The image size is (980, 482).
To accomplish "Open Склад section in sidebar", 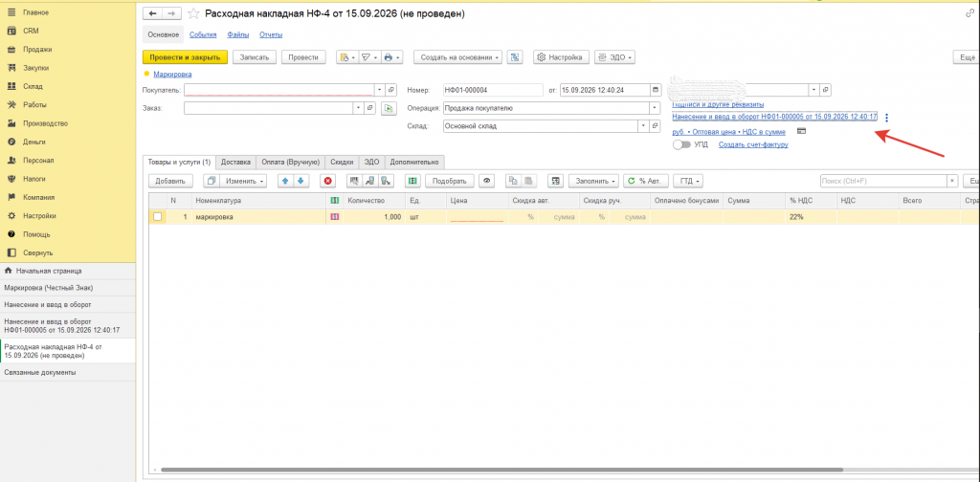I will 32,86.
